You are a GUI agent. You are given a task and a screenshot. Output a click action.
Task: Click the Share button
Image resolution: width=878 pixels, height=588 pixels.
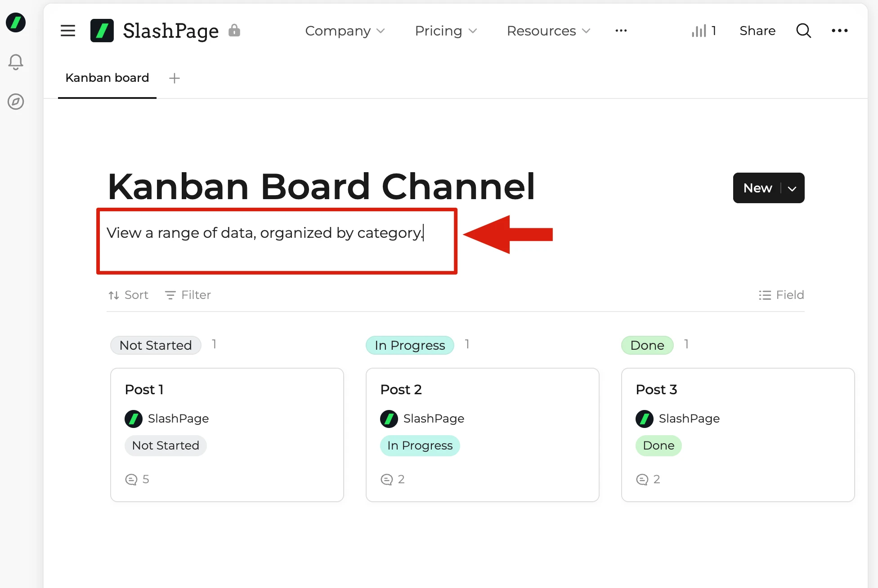coord(757,31)
